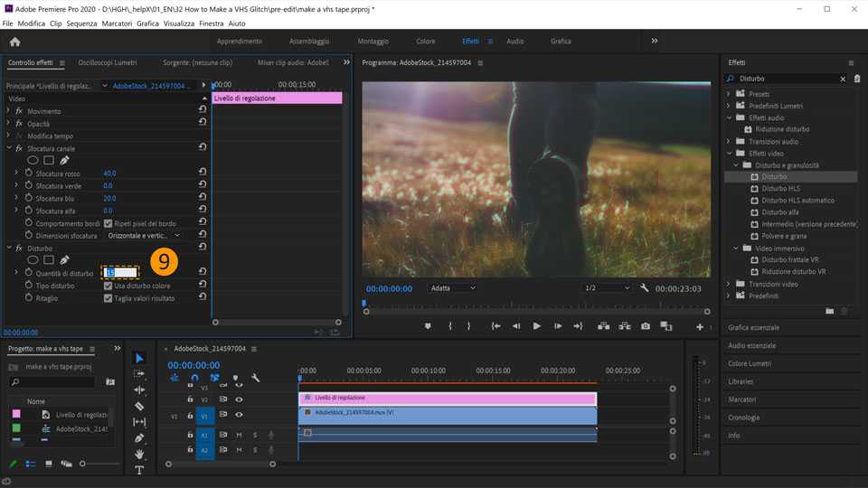Add marker in Program monitor

(428, 326)
